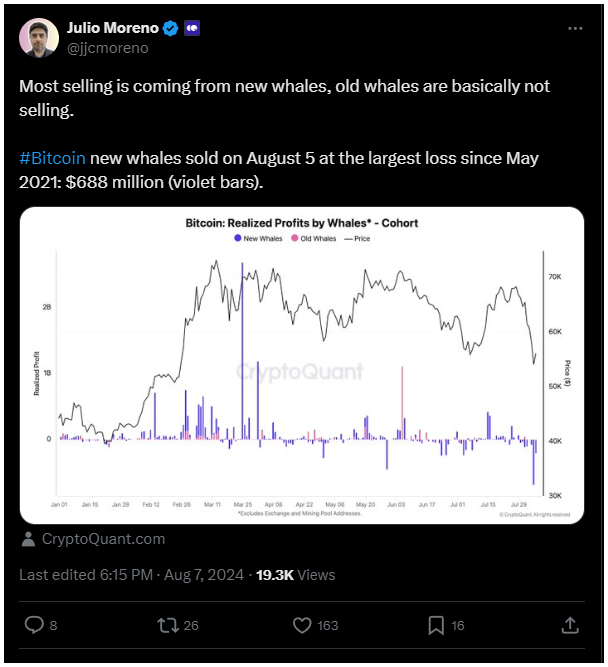Click the reply speech bubble icon

click(x=34, y=625)
